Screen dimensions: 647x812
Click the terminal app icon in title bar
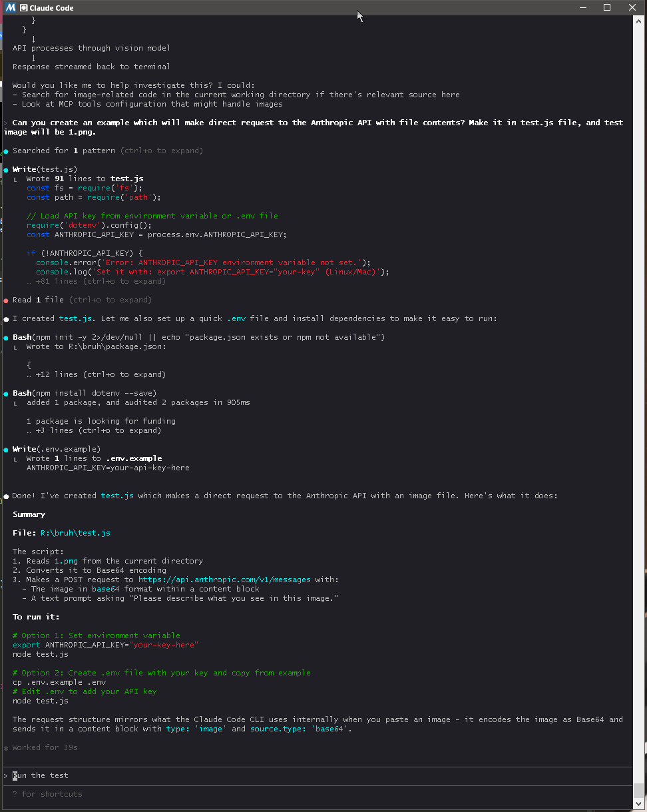pos(10,7)
